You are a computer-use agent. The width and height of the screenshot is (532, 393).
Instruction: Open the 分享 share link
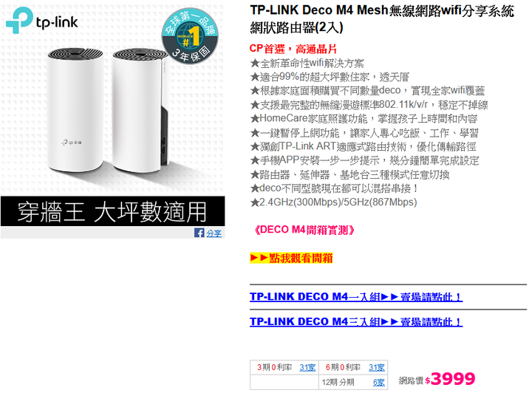tap(214, 233)
